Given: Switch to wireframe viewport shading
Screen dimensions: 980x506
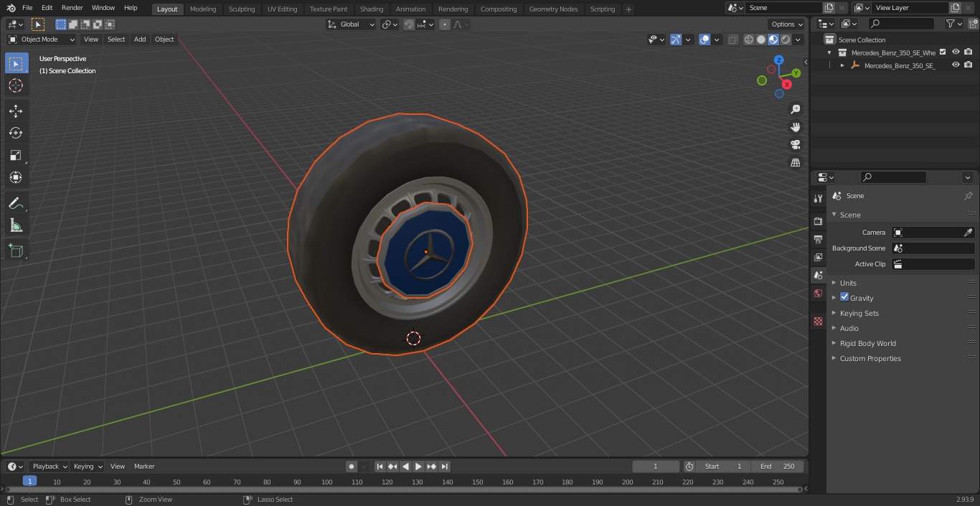Looking at the screenshot, I should pos(749,39).
